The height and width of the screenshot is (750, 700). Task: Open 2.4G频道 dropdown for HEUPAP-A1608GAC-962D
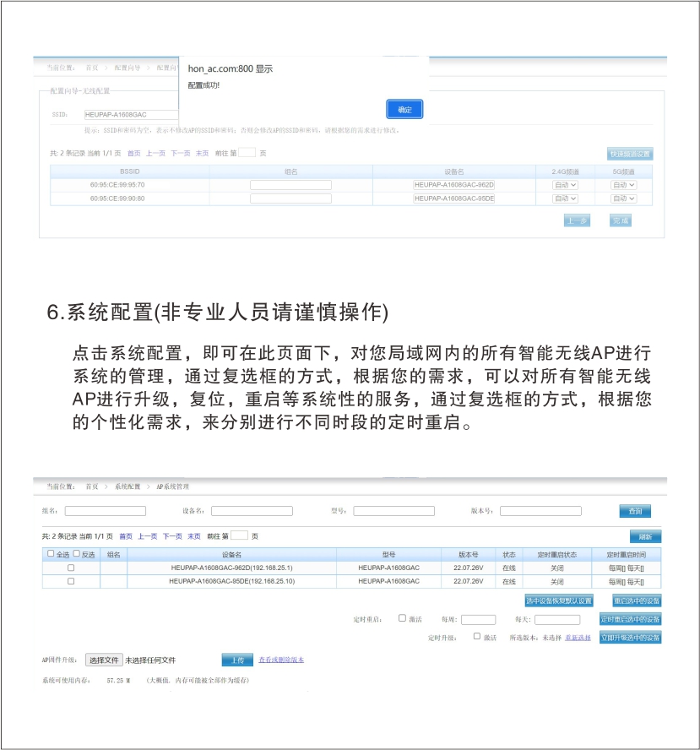pyautogui.click(x=564, y=185)
